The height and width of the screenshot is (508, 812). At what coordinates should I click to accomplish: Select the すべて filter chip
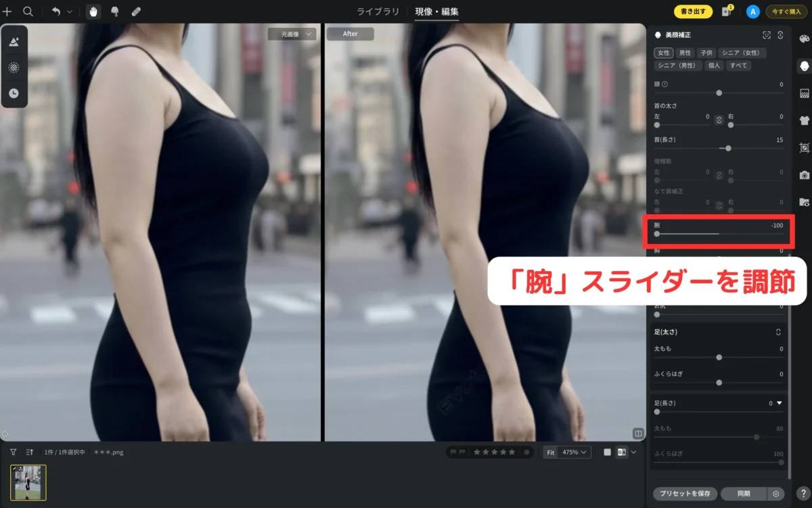[738, 66]
